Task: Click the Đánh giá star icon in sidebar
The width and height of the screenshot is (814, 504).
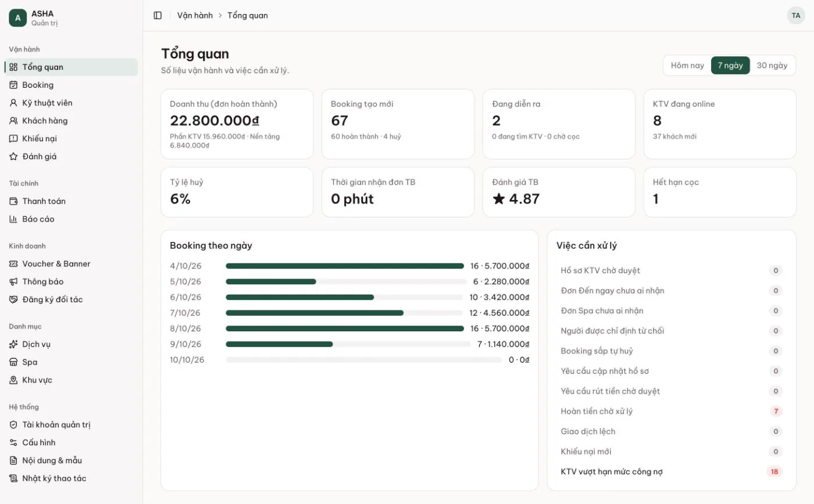Action: click(x=13, y=156)
